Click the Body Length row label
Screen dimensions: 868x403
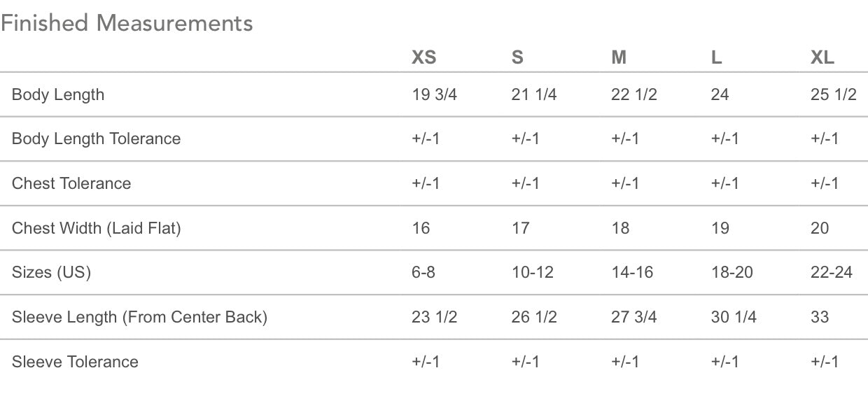tap(58, 94)
